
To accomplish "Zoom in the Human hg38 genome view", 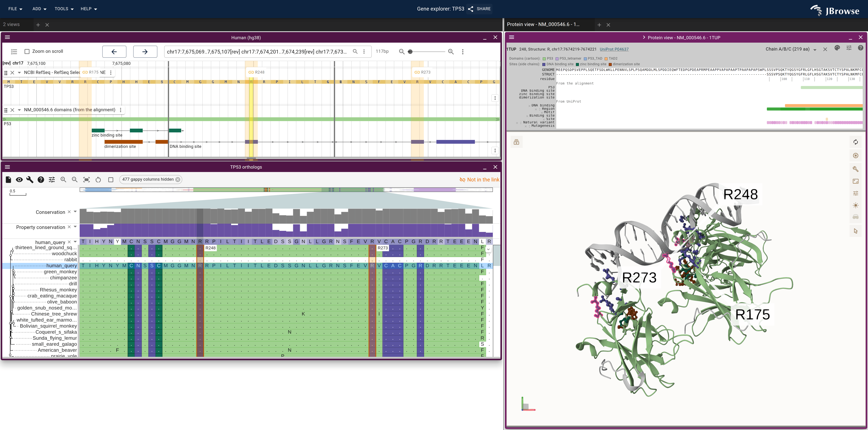I will pos(451,51).
